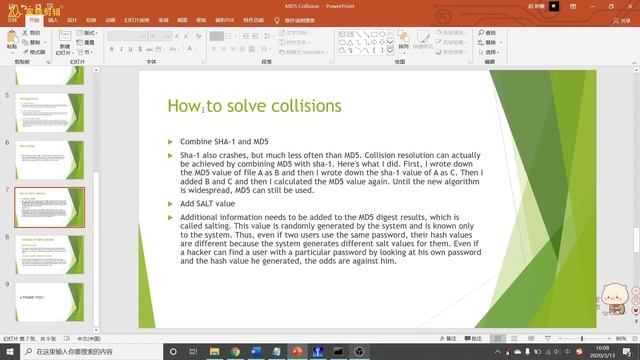
Task: Switch to Reading view icon
Action: 531,339
